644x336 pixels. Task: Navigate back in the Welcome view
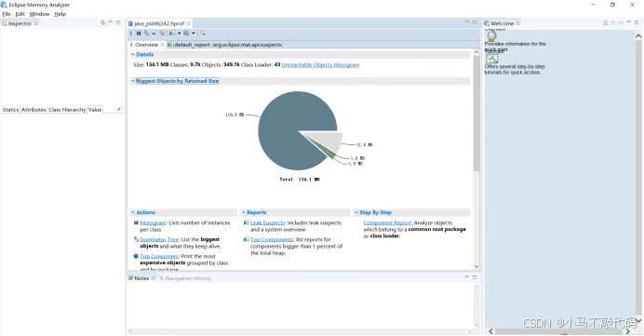click(x=613, y=22)
